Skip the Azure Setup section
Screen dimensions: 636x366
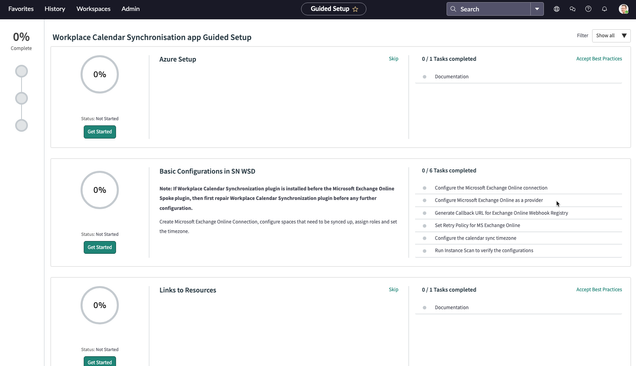click(393, 59)
